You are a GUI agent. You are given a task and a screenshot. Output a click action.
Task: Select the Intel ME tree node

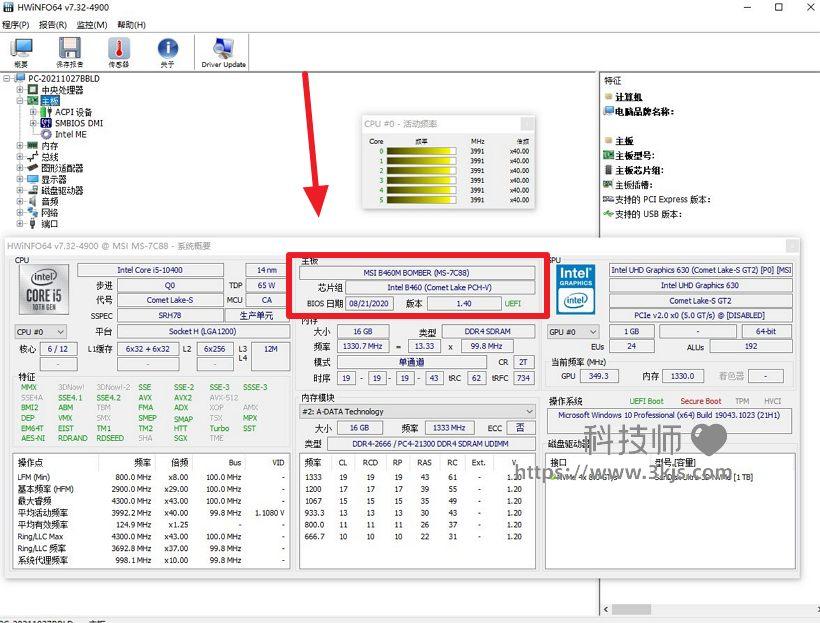71,134
